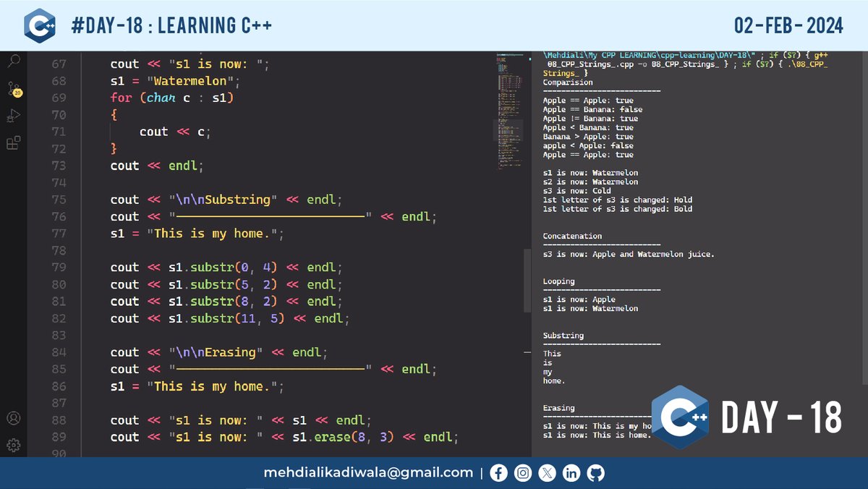The width and height of the screenshot is (868, 489).
Task: Click terminal heading "Erasing"
Action: pyautogui.click(x=559, y=408)
